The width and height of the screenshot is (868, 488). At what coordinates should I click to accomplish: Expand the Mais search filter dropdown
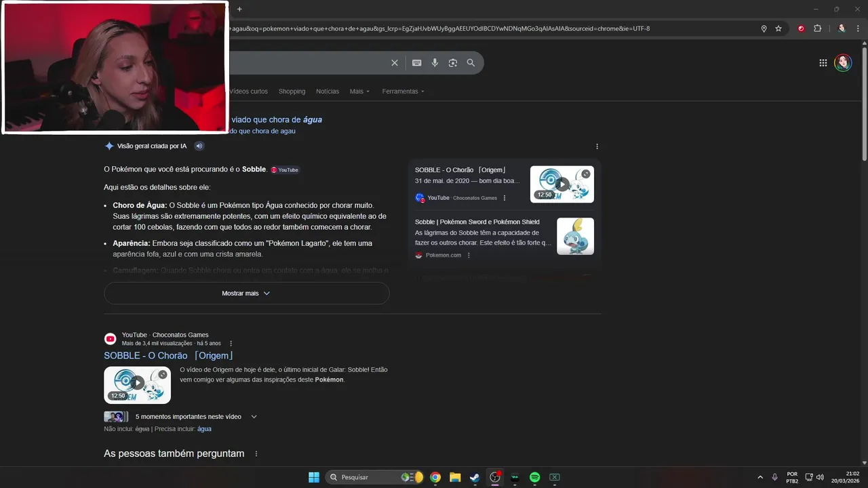359,91
